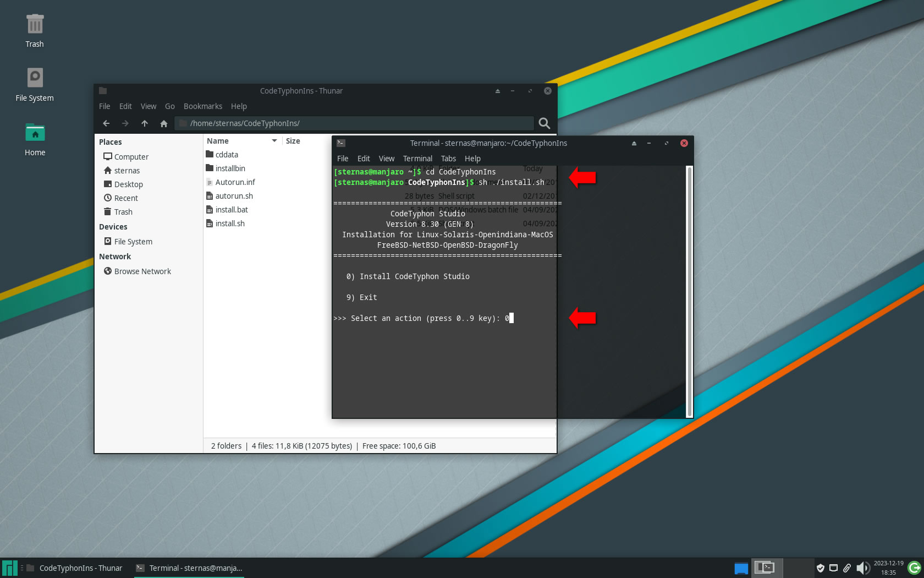Open Thunar File menu
The image size is (924, 578).
pyautogui.click(x=105, y=106)
